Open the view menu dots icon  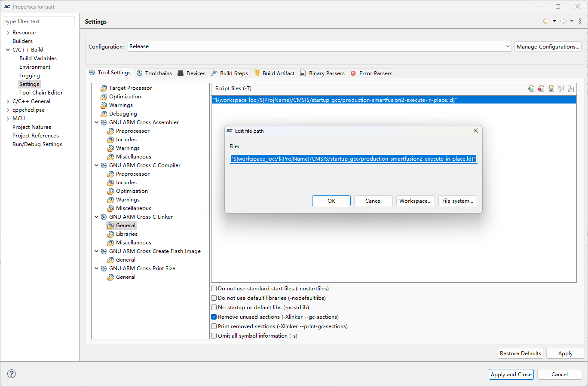(580, 21)
